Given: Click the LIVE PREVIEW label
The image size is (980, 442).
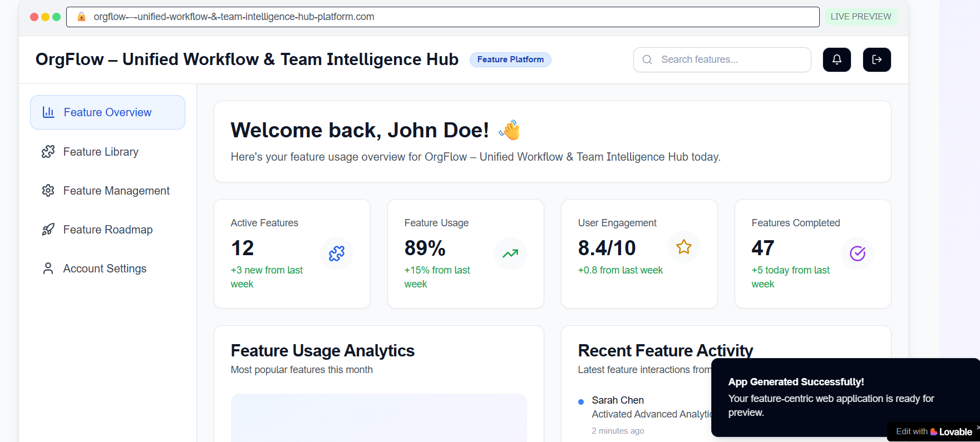Looking at the screenshot, I should click(860, 17).
